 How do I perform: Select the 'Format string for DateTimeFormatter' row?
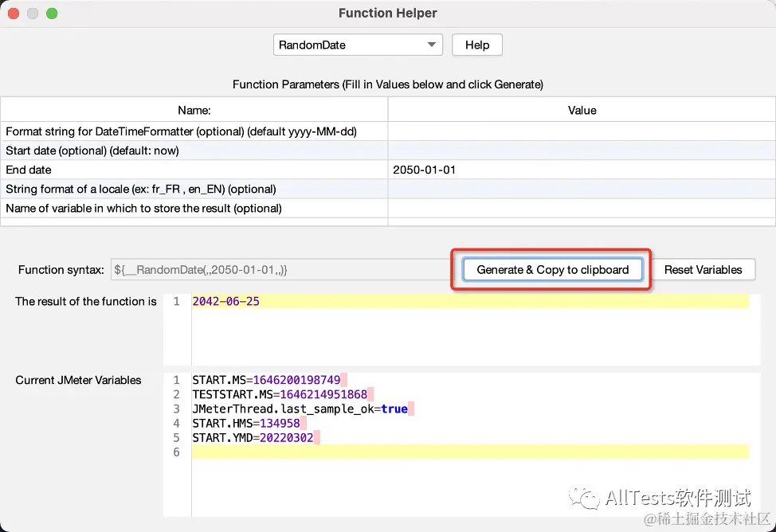point(194,131)
